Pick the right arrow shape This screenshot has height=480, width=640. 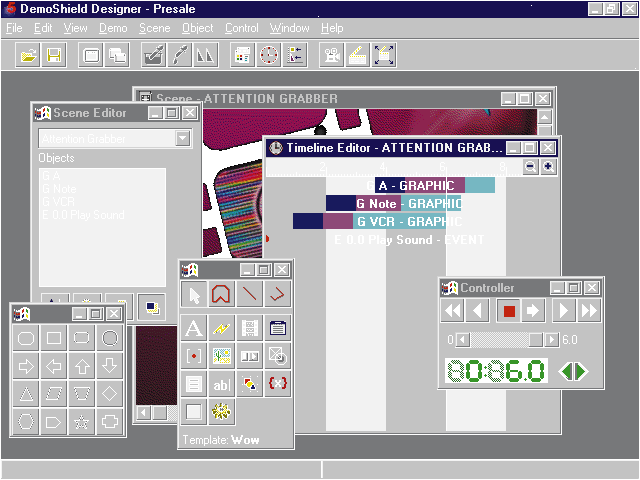26,366
